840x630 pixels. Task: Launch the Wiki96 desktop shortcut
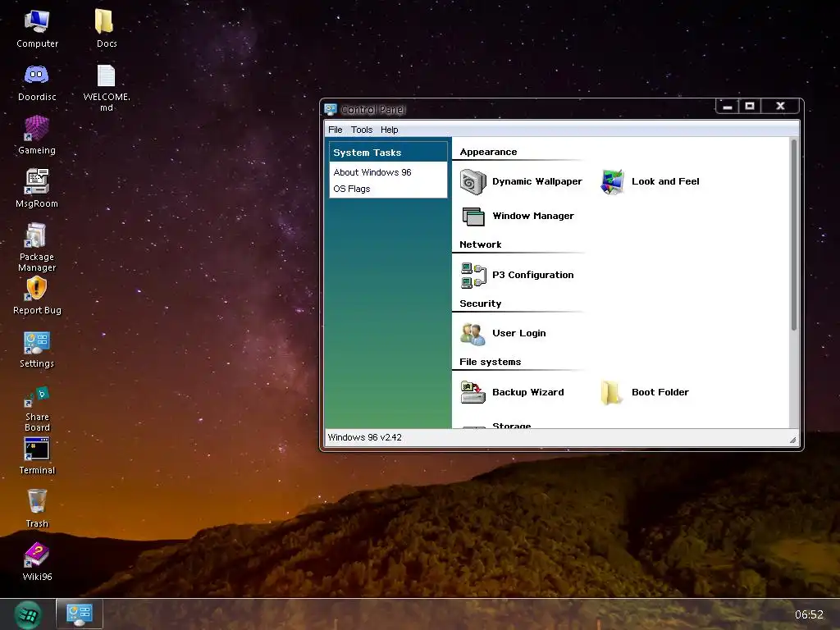point(37,561)
